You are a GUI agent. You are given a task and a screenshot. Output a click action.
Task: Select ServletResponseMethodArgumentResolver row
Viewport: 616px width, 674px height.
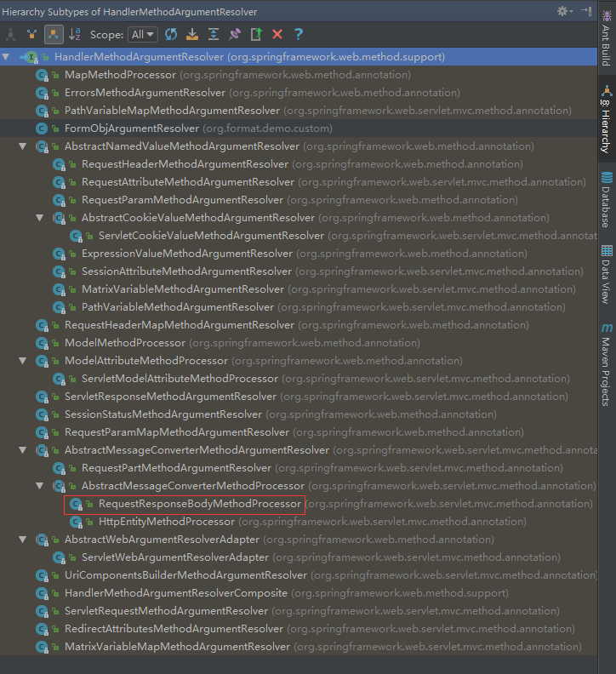[299, 397]
